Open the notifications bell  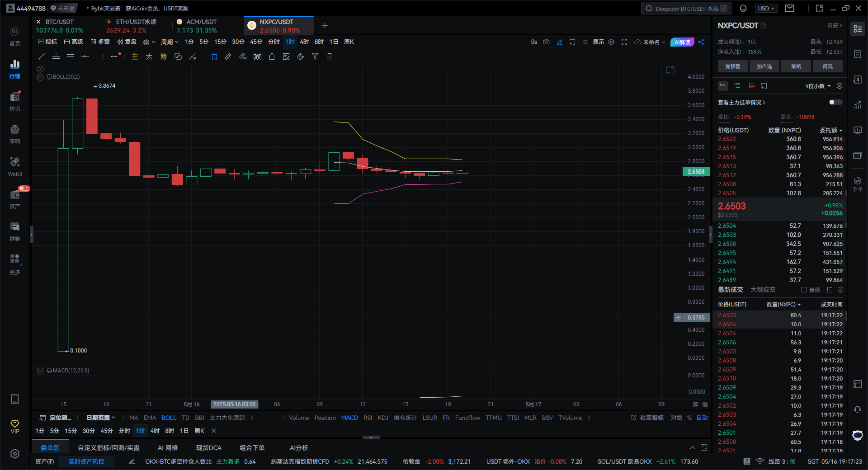pos(743,8)
